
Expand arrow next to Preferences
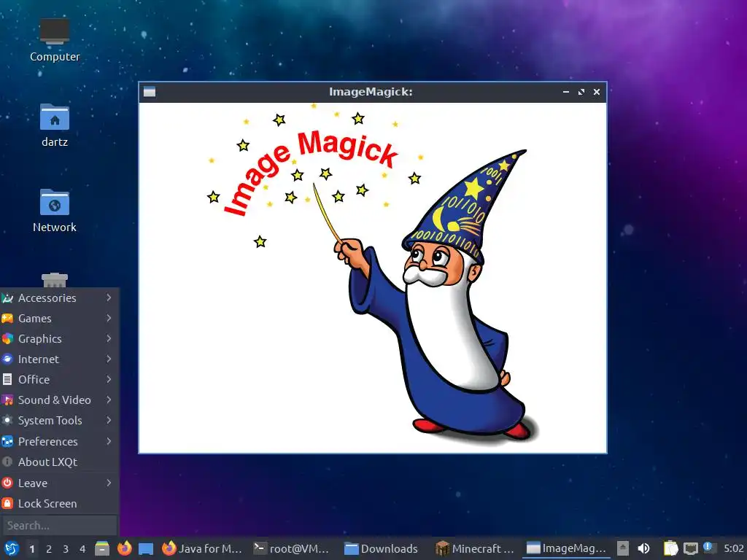tap(109, 441)
